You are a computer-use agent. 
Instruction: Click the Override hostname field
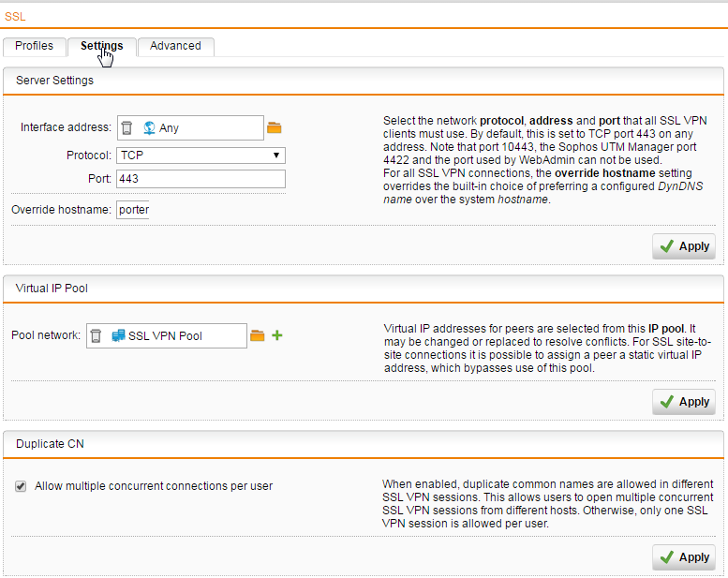pos(133,210)
